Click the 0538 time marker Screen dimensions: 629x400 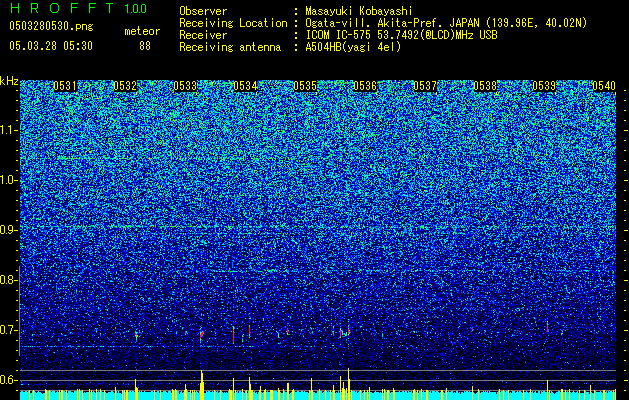click(x=485, y=86)
